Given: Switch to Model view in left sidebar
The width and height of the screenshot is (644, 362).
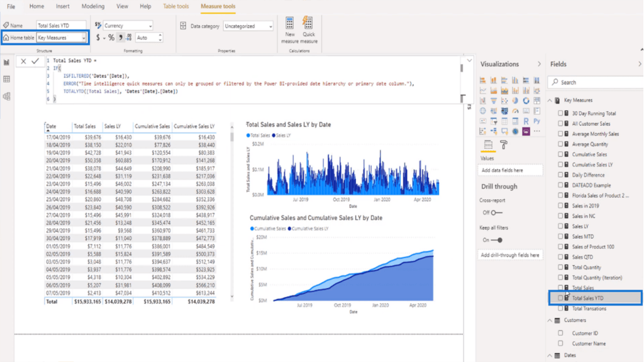Looking at the screenshot, I should 6,96.
